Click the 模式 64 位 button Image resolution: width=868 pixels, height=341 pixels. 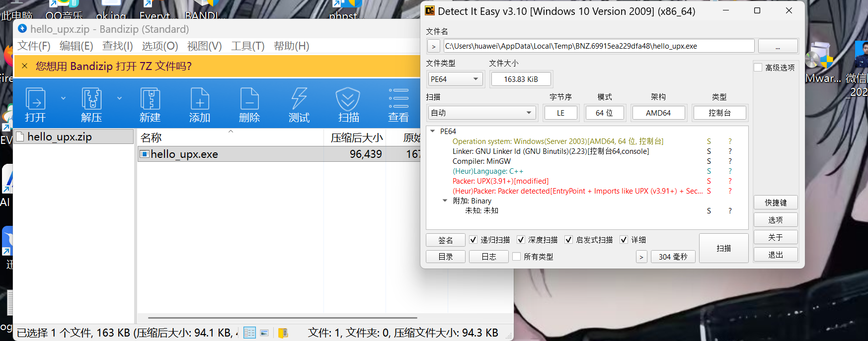coord(604,113)
